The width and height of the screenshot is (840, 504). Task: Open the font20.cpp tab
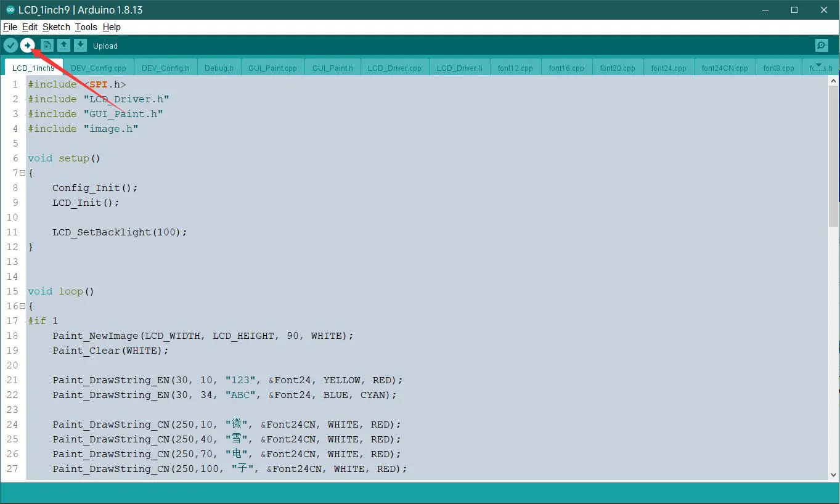(618, 68)
